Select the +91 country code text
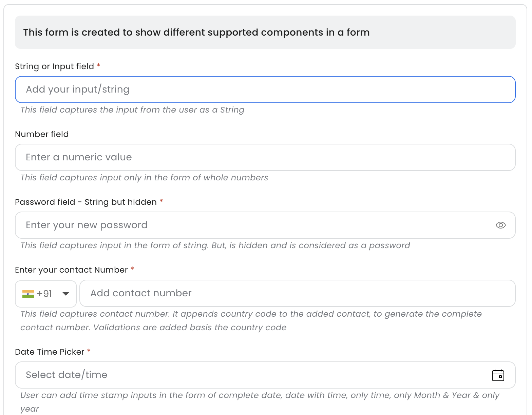Image resolution: width=532 pixels, height=415 pixels. pos(44,294)
